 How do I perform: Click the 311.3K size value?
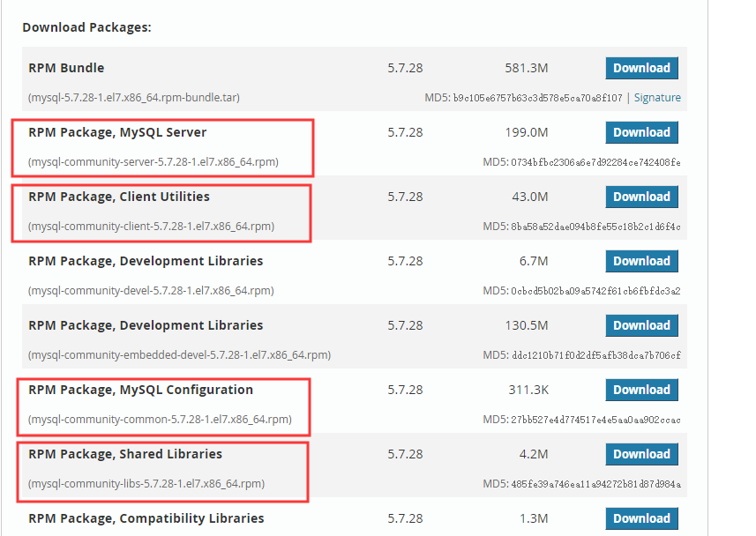point(528,390)
